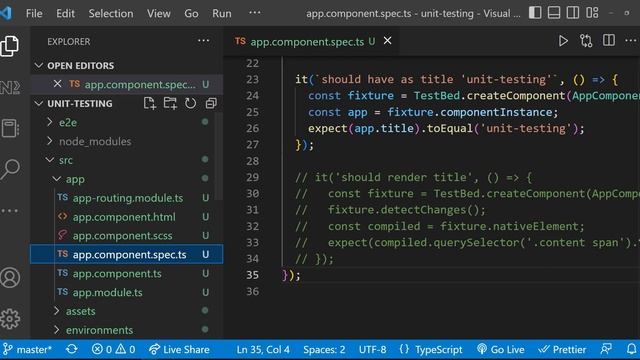640x360 pixels.
Task: Customize layout icon in title bar
Action: (592, 13)
